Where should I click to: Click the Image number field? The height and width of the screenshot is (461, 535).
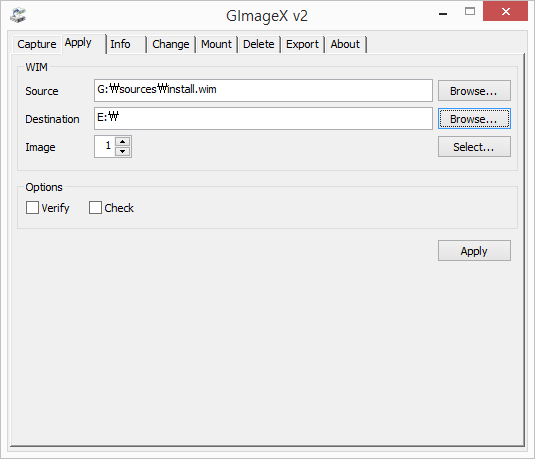pyautogui.click(x=105, y=146)
